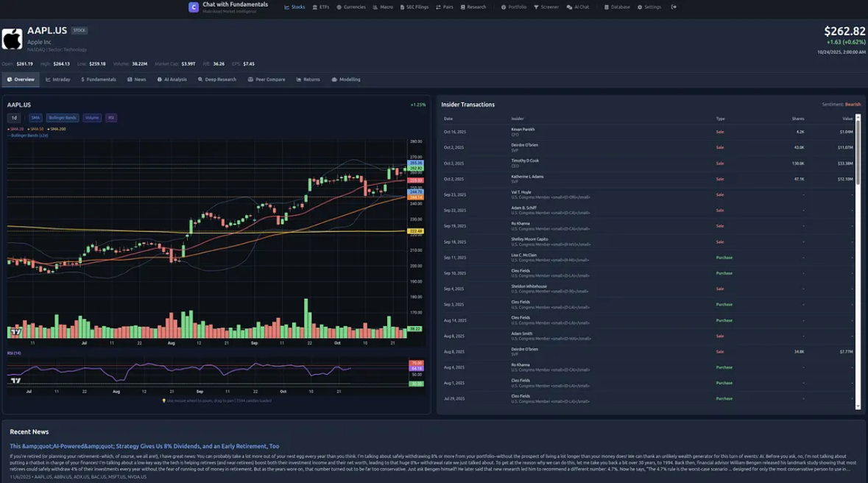Enable the RSI indicator toggle
This screenshot has width=868, height=483.
(x=110, y=117)
